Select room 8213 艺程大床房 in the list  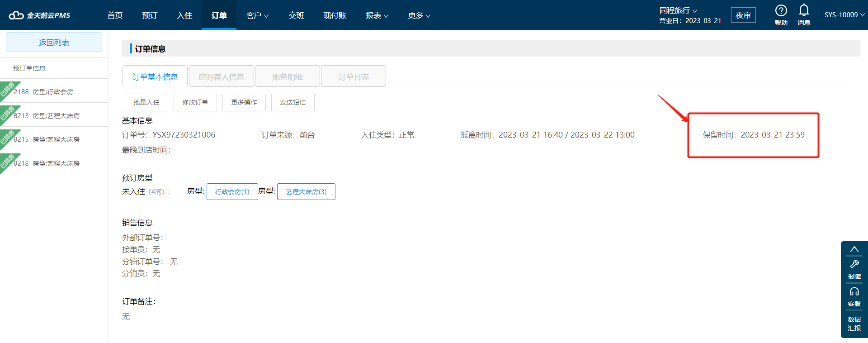(x=54, y=115)
